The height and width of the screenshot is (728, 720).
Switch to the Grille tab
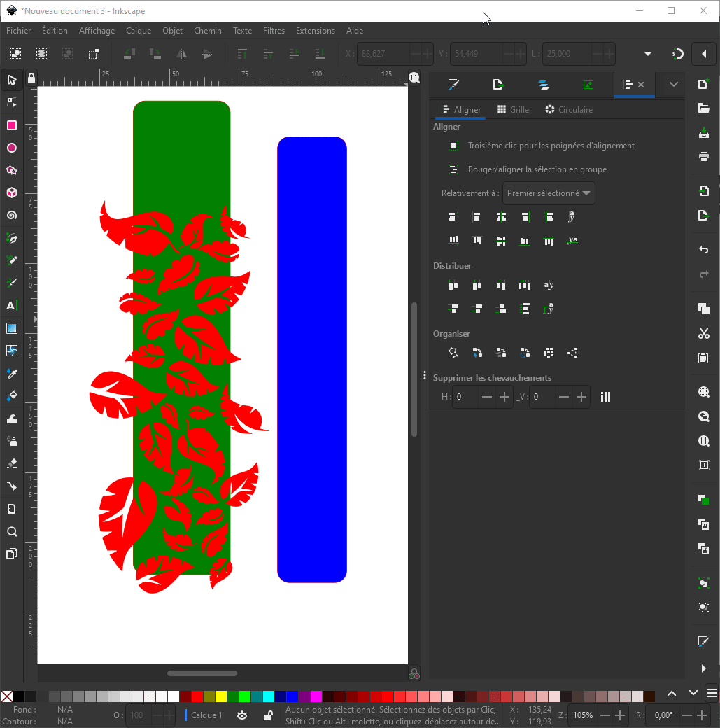[x=513, y=110]
